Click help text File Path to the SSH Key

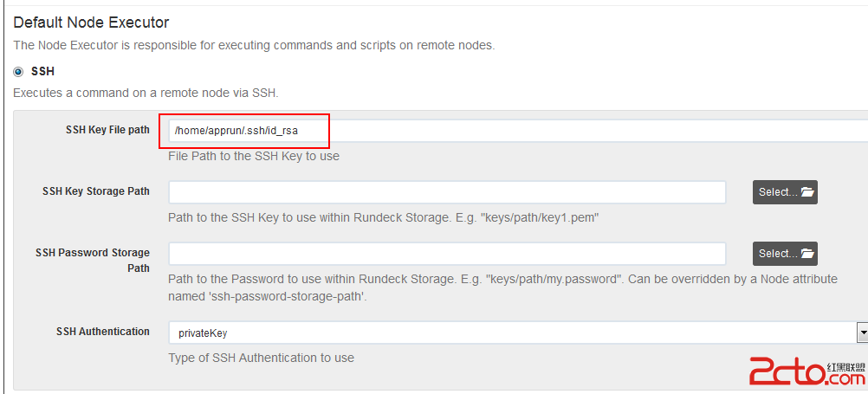point(254,156)
